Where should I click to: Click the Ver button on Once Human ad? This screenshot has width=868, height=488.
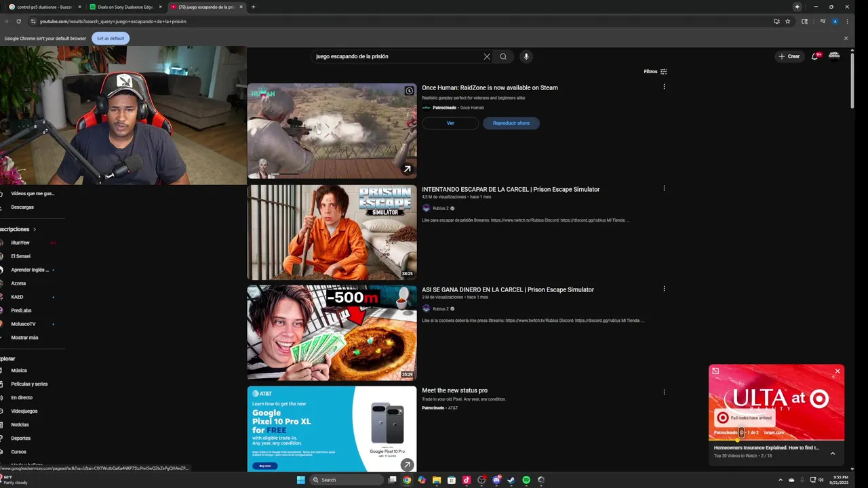click(x=450, y=123)
